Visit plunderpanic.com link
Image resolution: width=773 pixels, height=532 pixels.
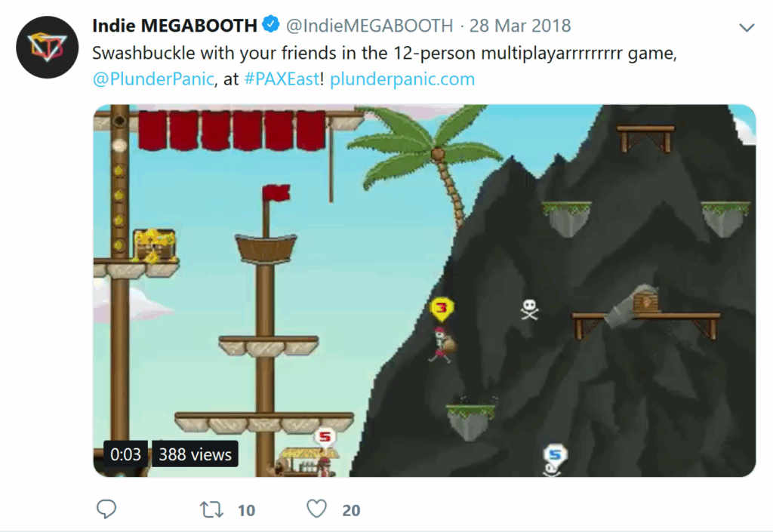pos(402,78)
